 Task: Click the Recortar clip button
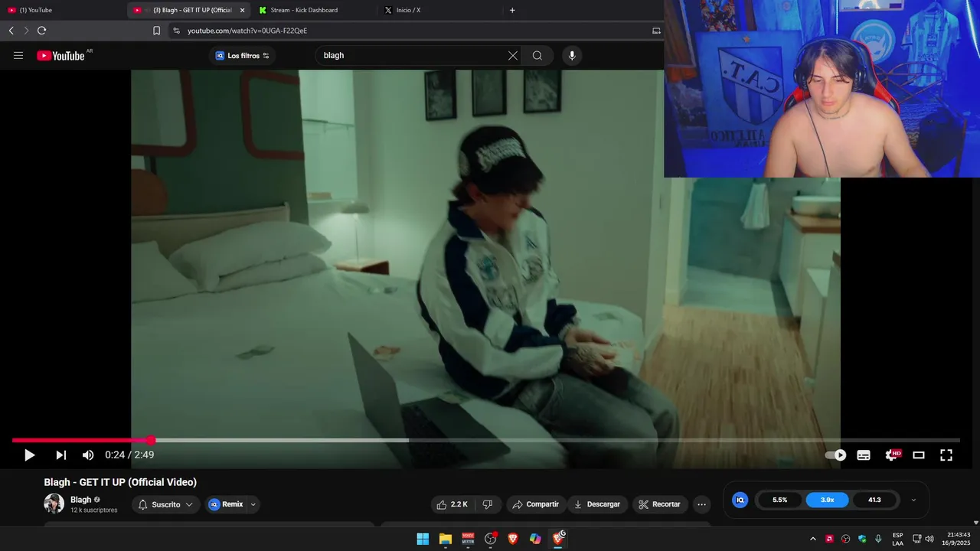coord(659,504)
